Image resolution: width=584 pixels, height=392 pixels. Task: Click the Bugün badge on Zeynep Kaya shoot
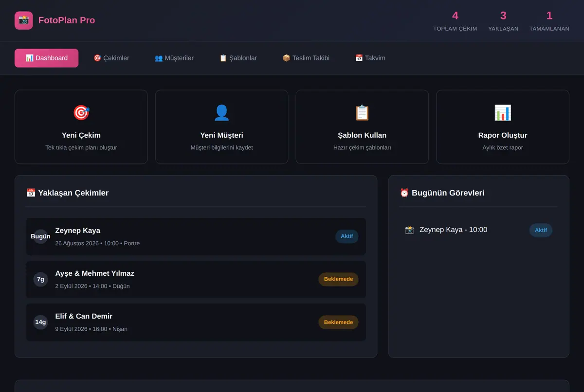[x=40, y=236]
